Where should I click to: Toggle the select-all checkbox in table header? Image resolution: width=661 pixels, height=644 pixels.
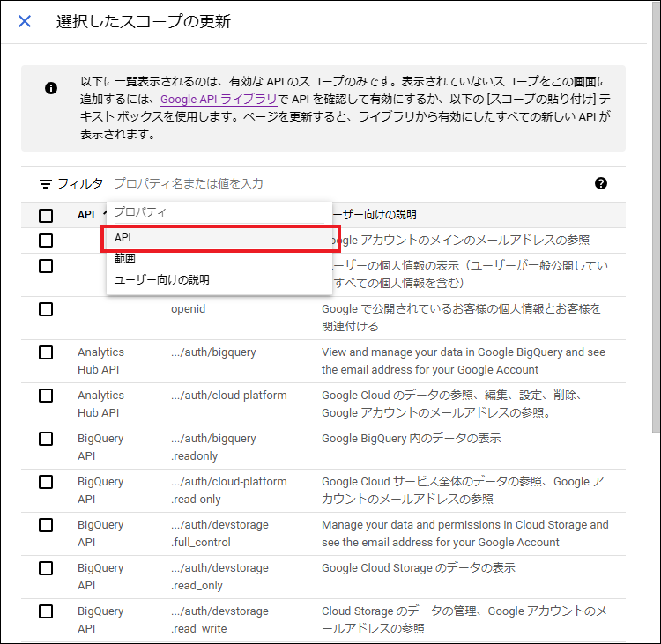46,215
